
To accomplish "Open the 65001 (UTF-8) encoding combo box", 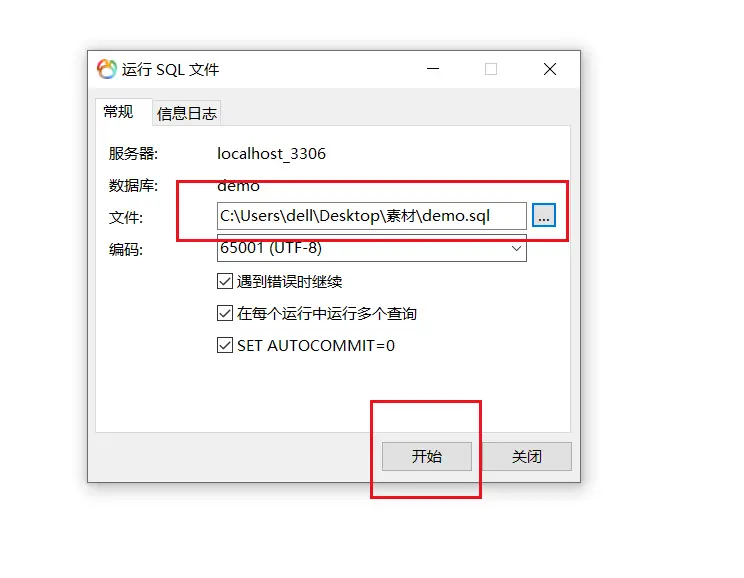I will point(372,248).
